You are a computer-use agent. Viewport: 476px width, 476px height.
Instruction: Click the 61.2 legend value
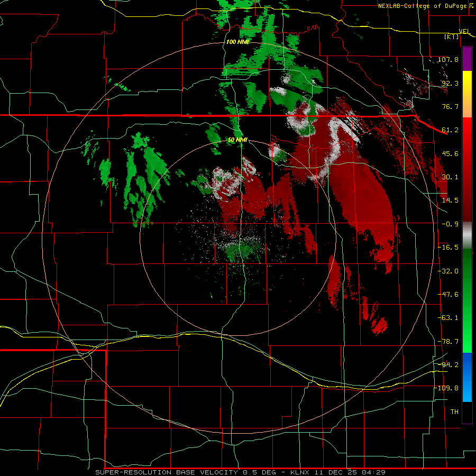click(450, 130)
